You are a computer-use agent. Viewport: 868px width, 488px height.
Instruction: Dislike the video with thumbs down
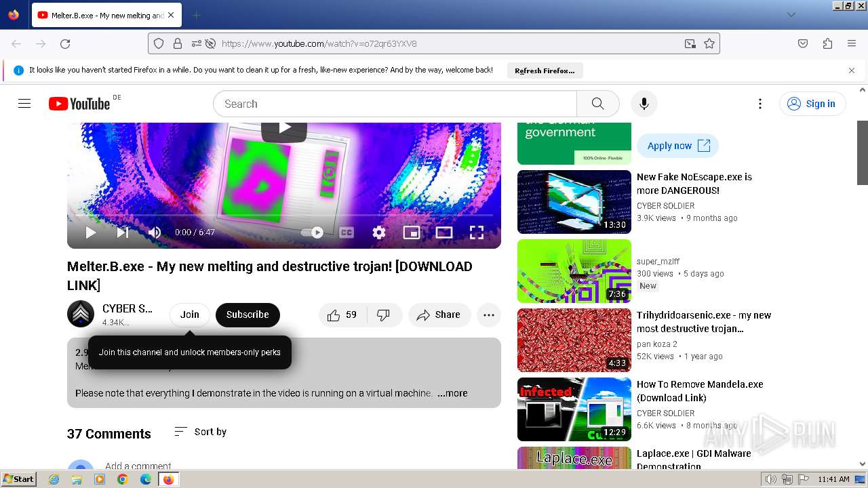coord(384,314)
